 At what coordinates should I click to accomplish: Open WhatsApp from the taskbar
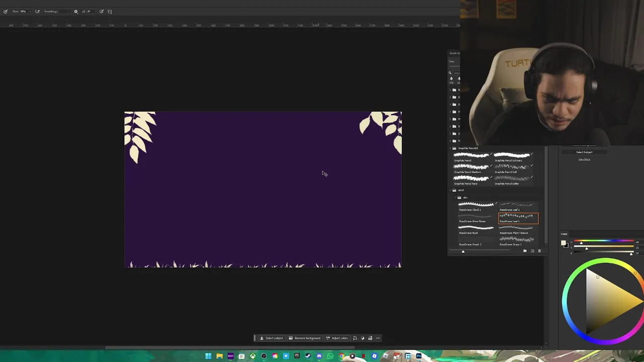coord(330,356)
